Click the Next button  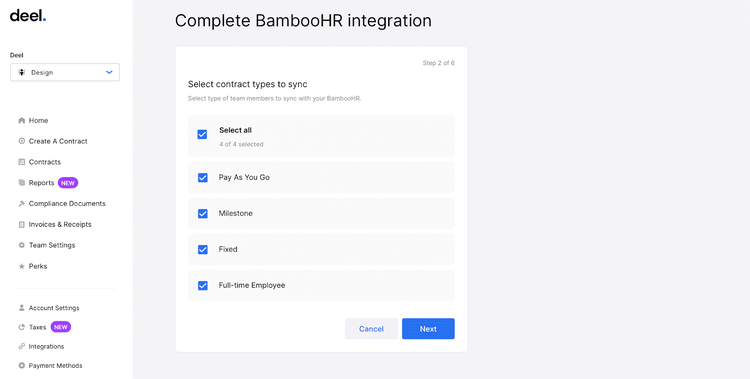(x=428, y=329)
